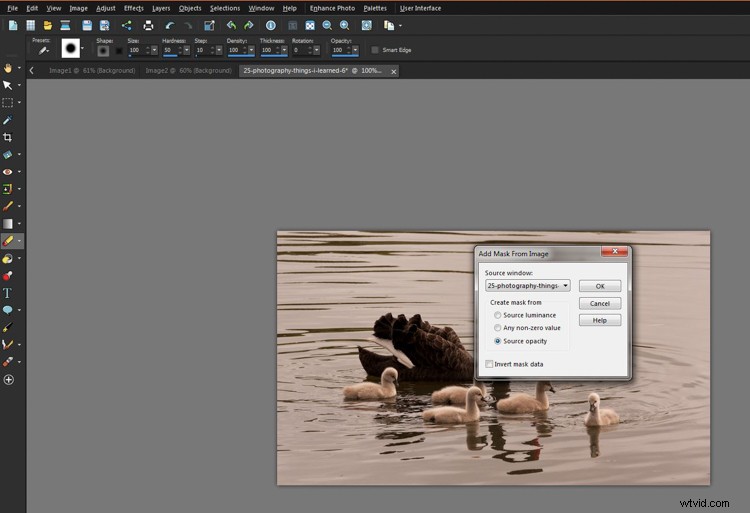The height and width of the screenshot is (513, 750).
Task: Choose Source opacity radio button
Action: click(497, 341)
